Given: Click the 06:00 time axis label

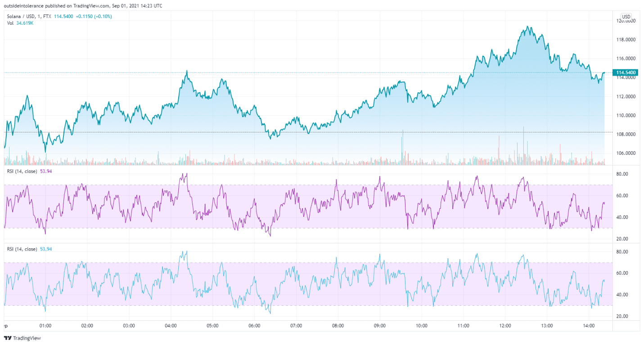Looking at the screenshot, I should click(x=255, y=326).
